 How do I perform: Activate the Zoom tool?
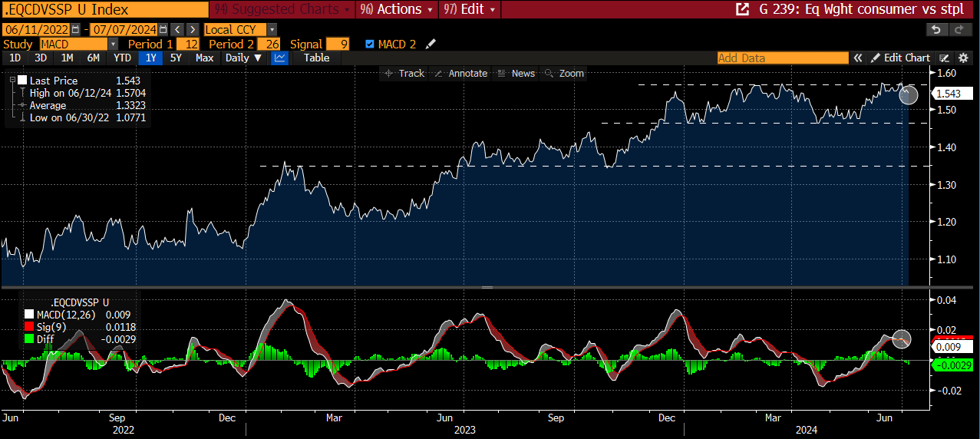pyautogui.click(x=564, y=73)
